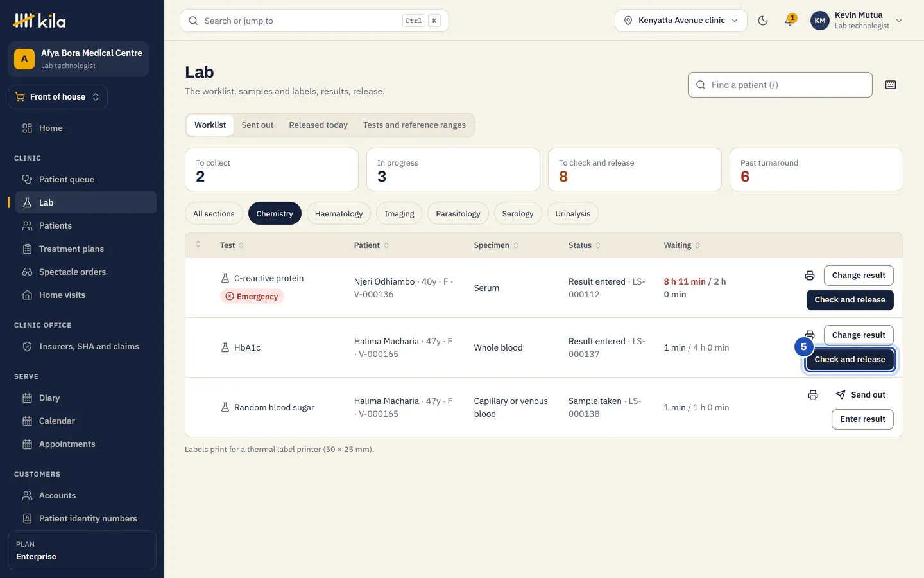Click the Find a patient field
This screenshot has height=578, width=924.
(780, 85)
